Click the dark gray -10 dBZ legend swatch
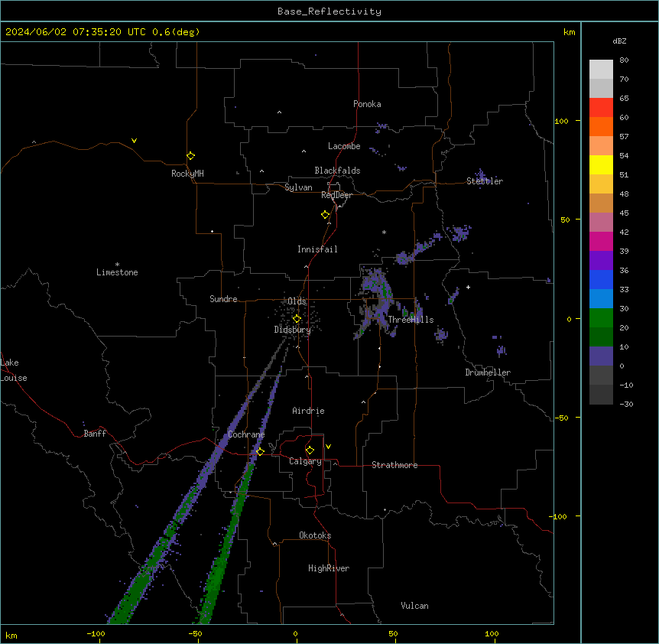 coord(601,395)
